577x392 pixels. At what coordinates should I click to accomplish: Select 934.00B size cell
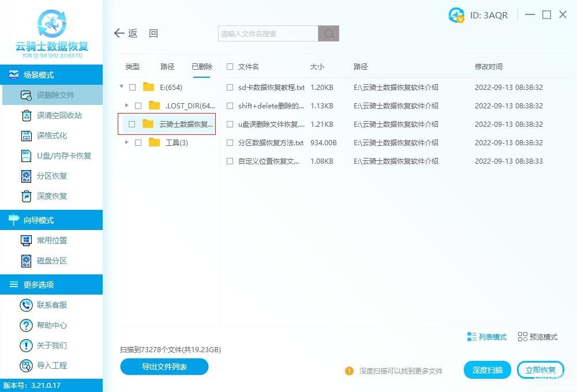point(324,143)
